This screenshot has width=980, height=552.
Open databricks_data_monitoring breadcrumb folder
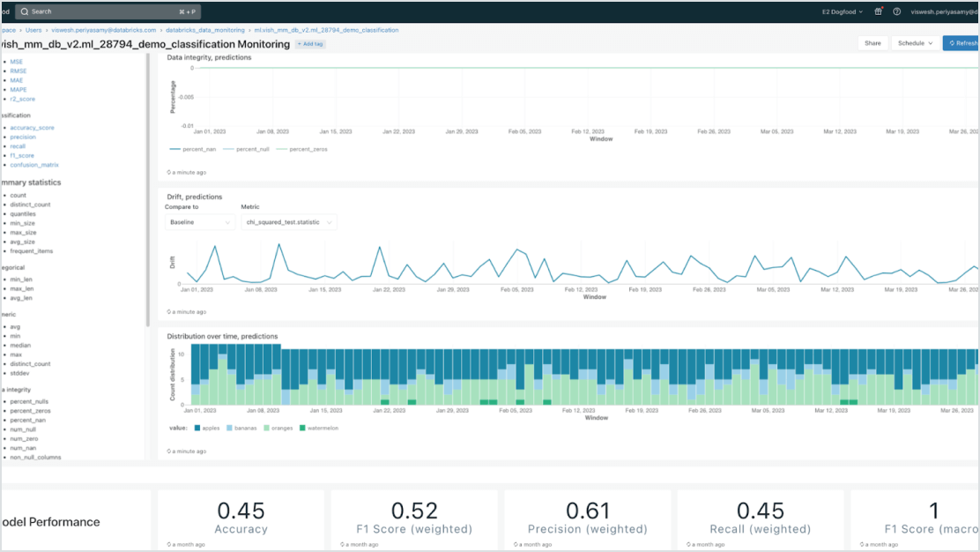pos(205,30)
